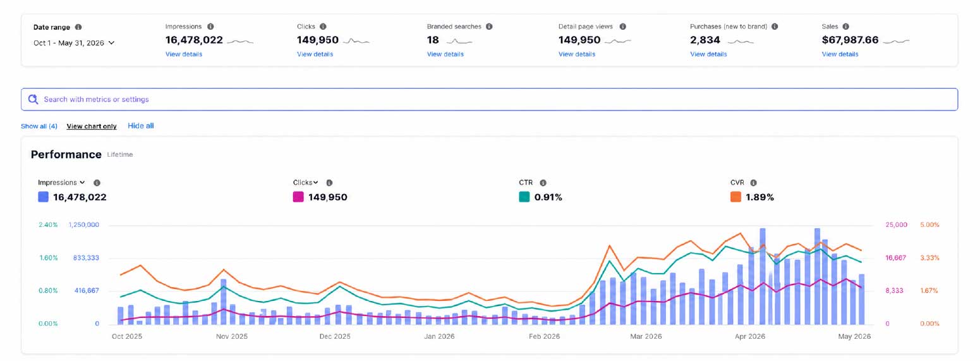
Task: Click the Sales info icon
Action: pos(845,27)
